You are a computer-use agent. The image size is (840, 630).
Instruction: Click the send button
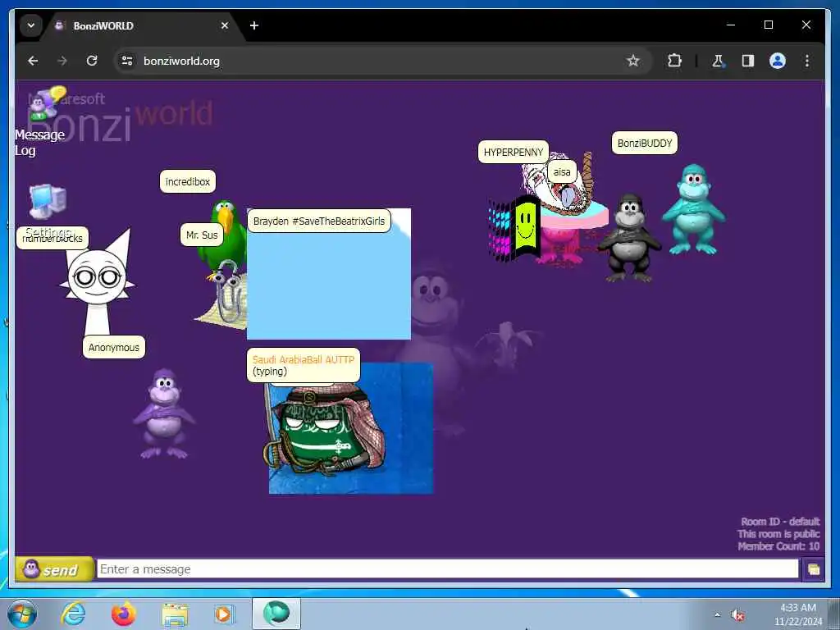[x=55, y=569]
